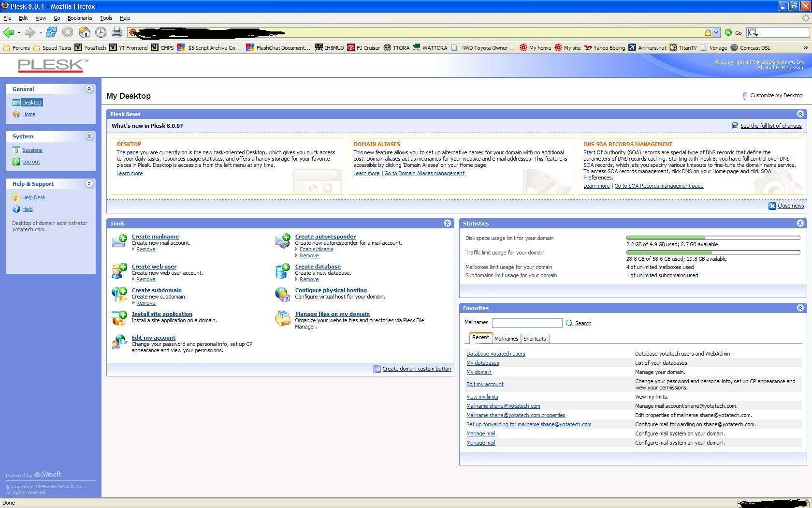Screen dimensions: 812x508
Task: Open the Forums bookmark folder
Action: tap(16, 47)
